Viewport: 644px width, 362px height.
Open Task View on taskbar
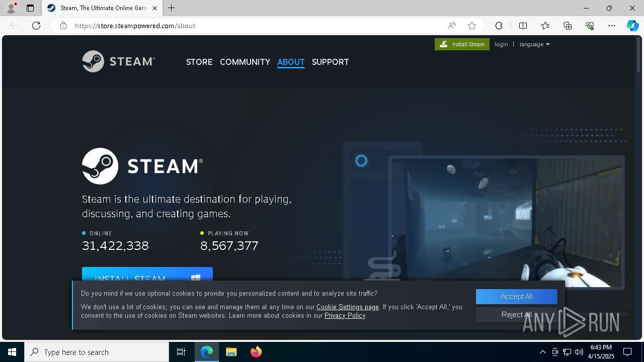[x=181, y=352]
